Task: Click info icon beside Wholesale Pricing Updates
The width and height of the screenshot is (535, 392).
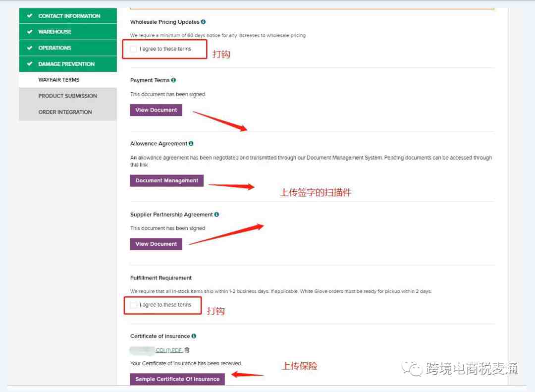Action: (x=204, y=22)
